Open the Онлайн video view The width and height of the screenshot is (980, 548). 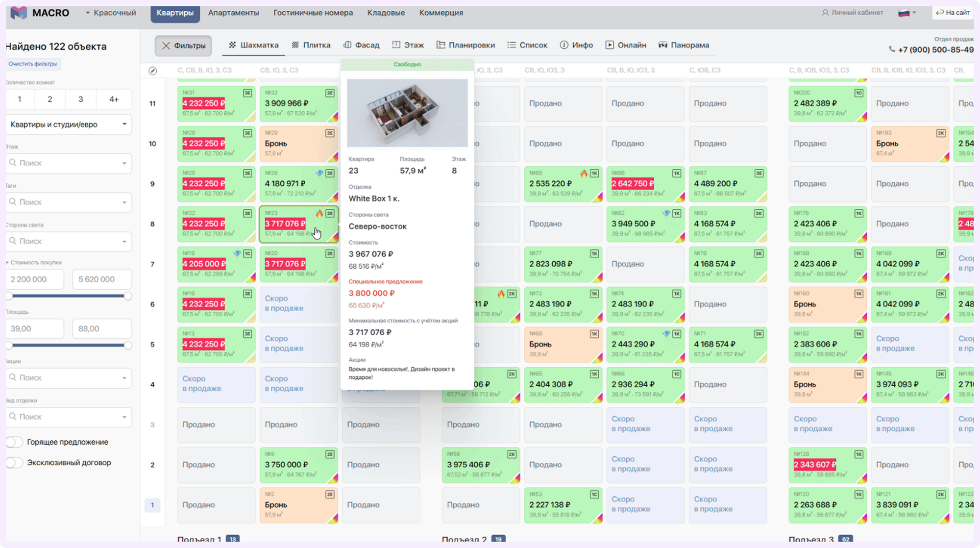pos(626,45)
